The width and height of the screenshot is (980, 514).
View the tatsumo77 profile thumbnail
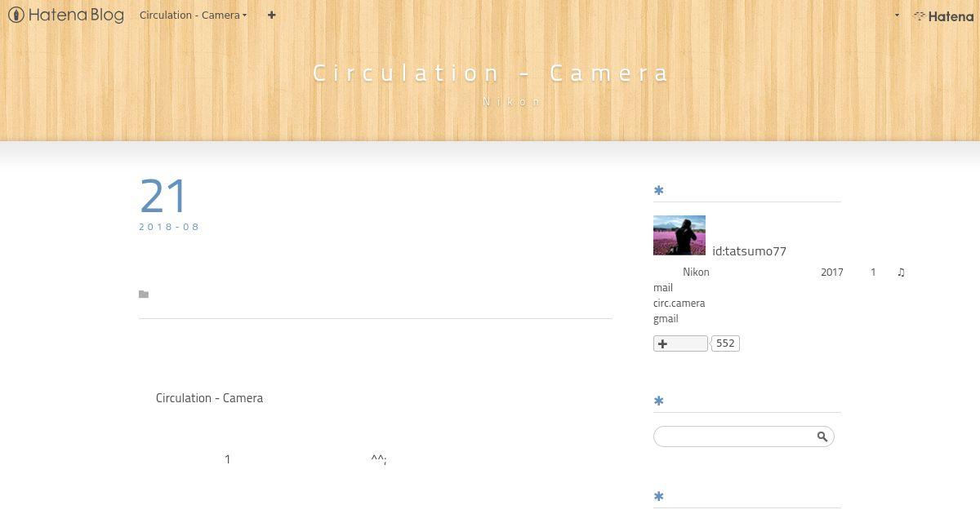[x=679, y=236]
